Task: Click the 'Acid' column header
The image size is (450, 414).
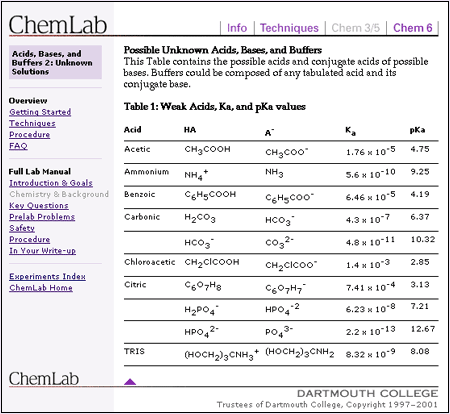Action: 133,130
